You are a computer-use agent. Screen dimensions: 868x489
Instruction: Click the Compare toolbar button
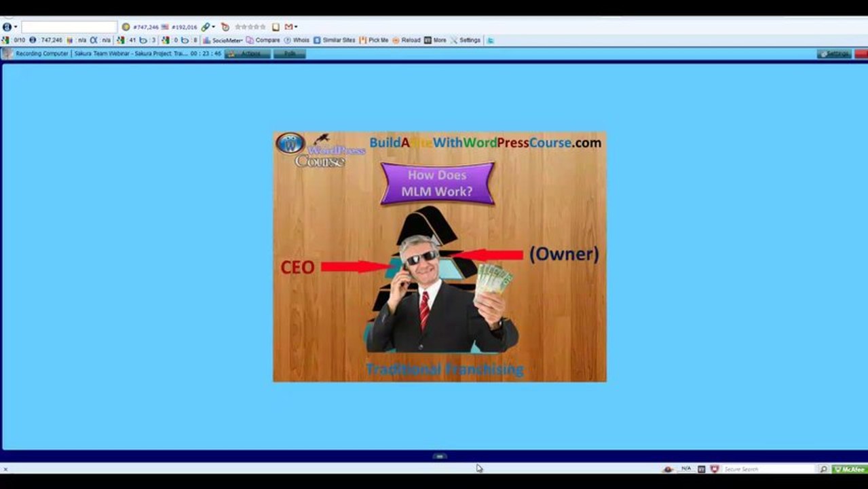(263, 40)
